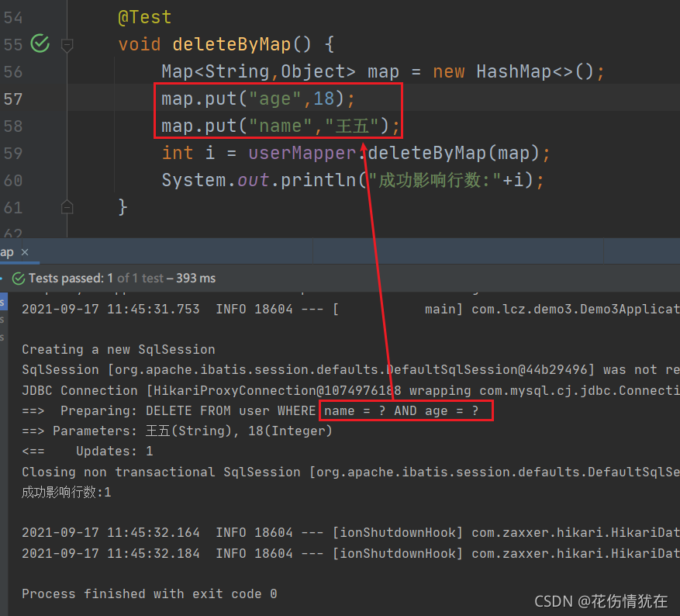Click line number 57 in gutter

pyautogui.click(x=13, y=99)
